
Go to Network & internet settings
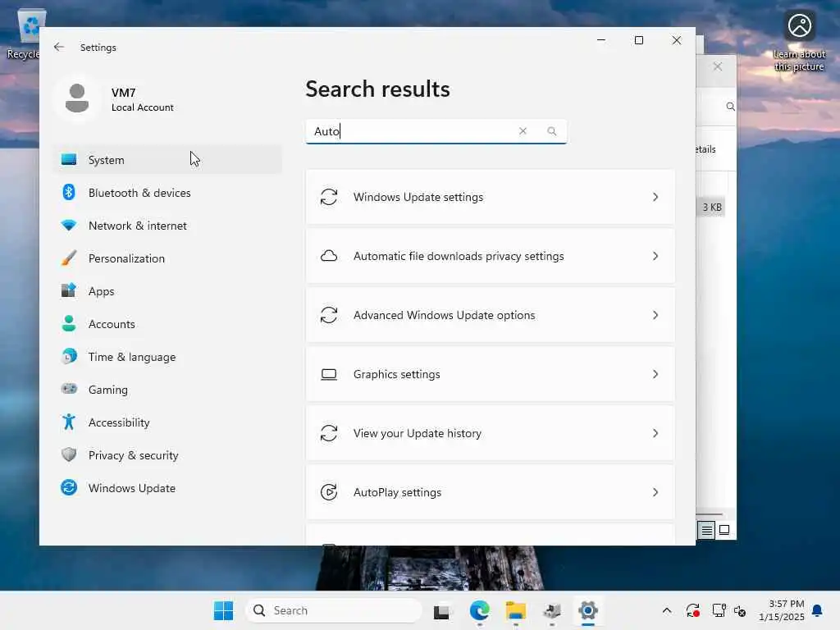coord(167,226)
